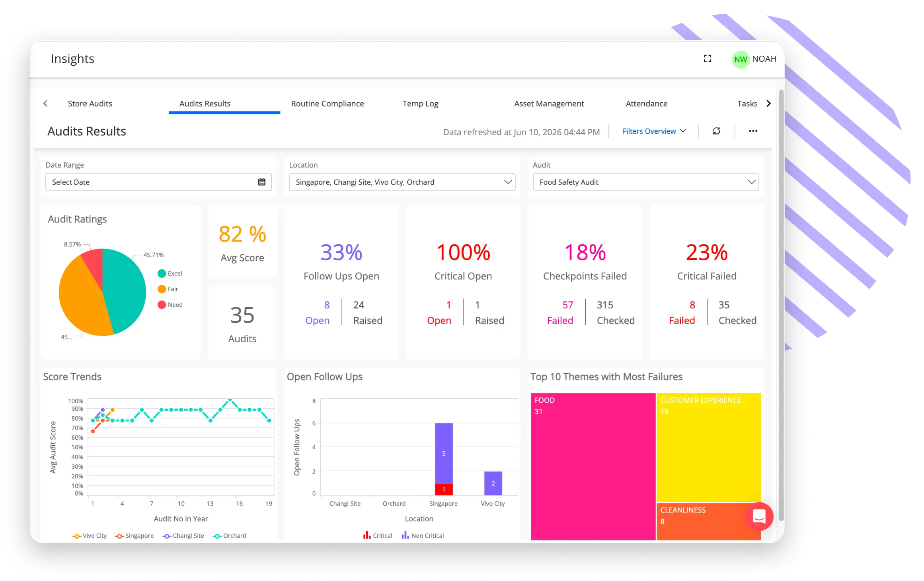Screen dimensions: 924x581
Task: Switch to the Store Audits tab
Action: 90,103
